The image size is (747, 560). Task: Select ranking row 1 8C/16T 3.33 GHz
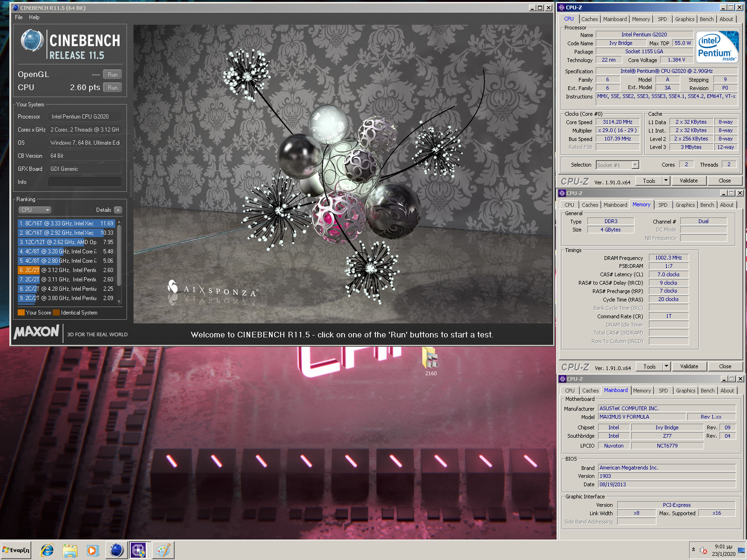(x=67, y=224)
